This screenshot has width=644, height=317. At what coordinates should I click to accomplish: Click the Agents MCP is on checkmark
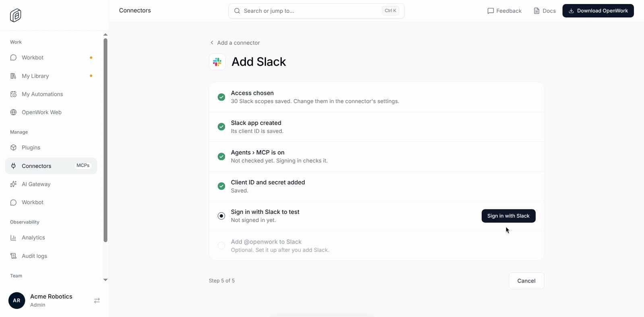(x=221, y=156)
